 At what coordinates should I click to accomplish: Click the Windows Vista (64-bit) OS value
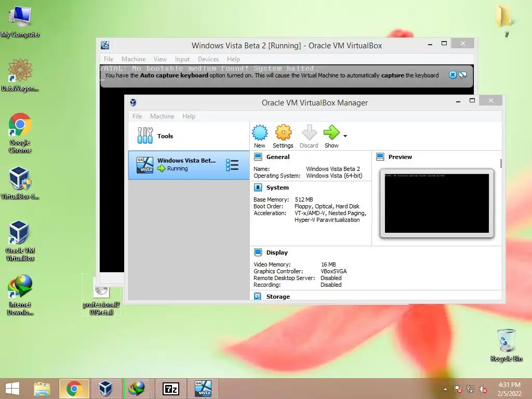[334, 176]
